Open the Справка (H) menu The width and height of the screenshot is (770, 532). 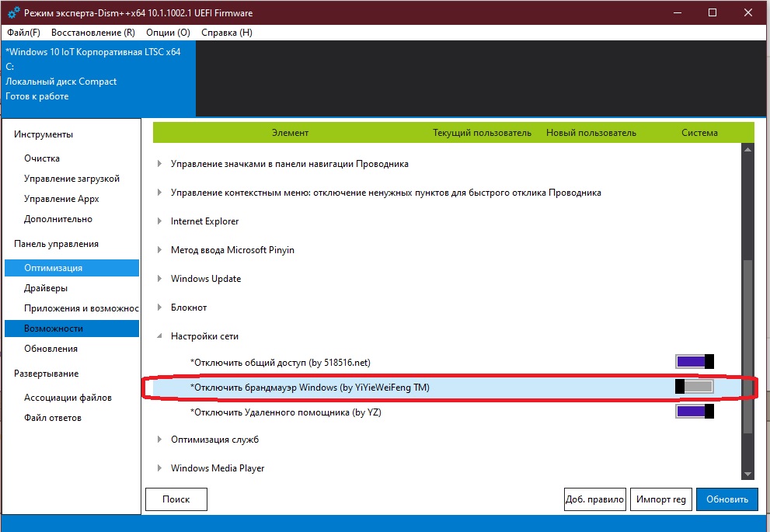tap(227, 33)
